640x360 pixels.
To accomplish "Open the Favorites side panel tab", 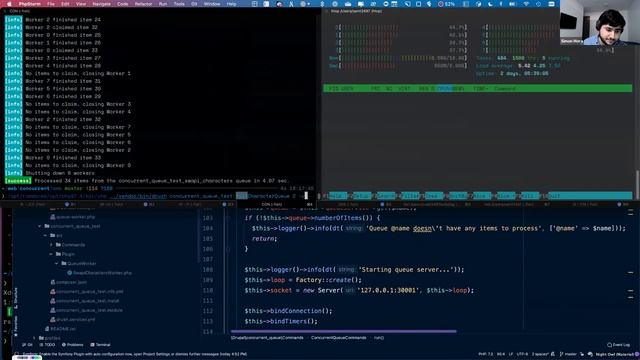I will tap(16, 326).
